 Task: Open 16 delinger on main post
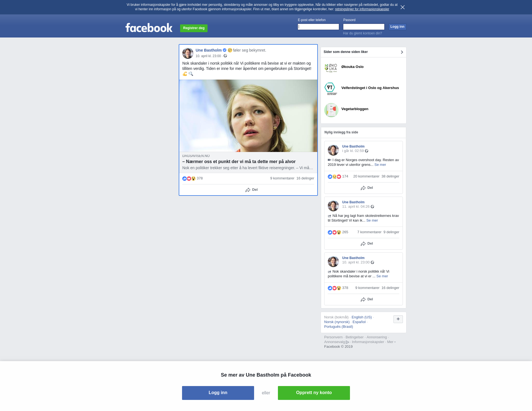[305, 178]
